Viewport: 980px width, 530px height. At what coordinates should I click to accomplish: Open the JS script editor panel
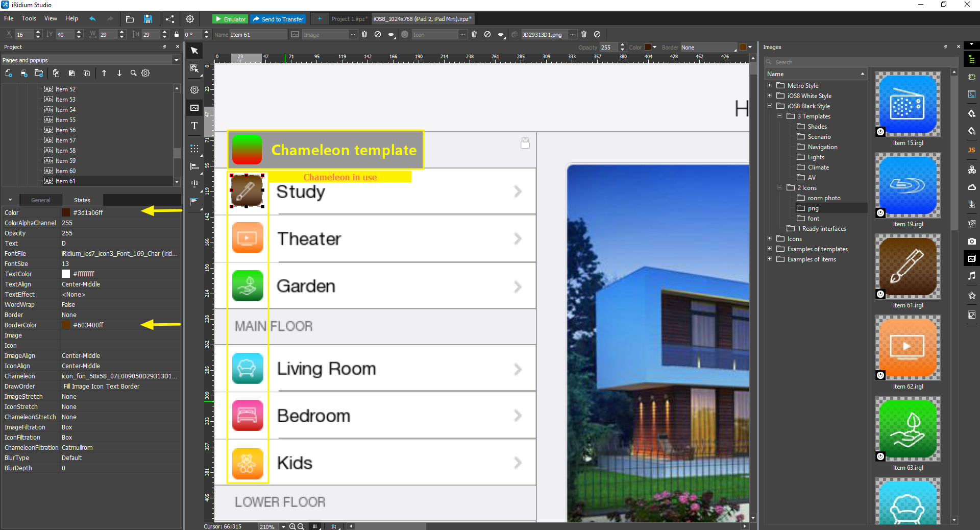pyautogui.click(x=972, y=150)
